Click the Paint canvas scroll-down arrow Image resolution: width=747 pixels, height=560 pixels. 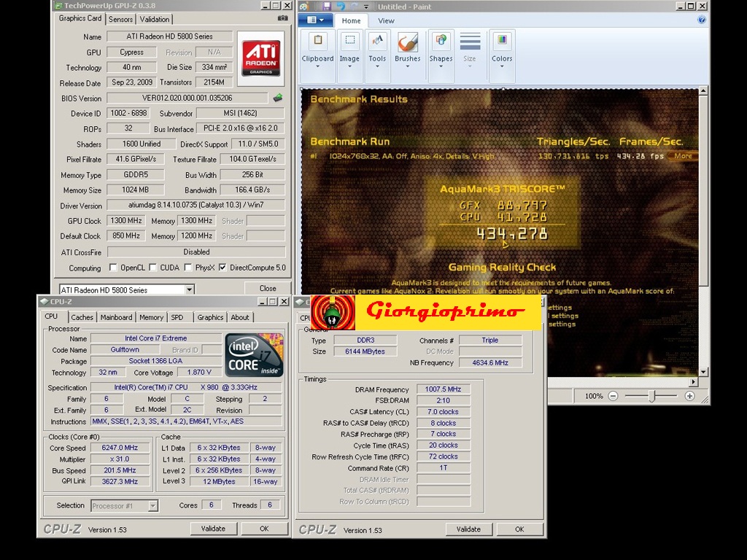click(704, 372)
